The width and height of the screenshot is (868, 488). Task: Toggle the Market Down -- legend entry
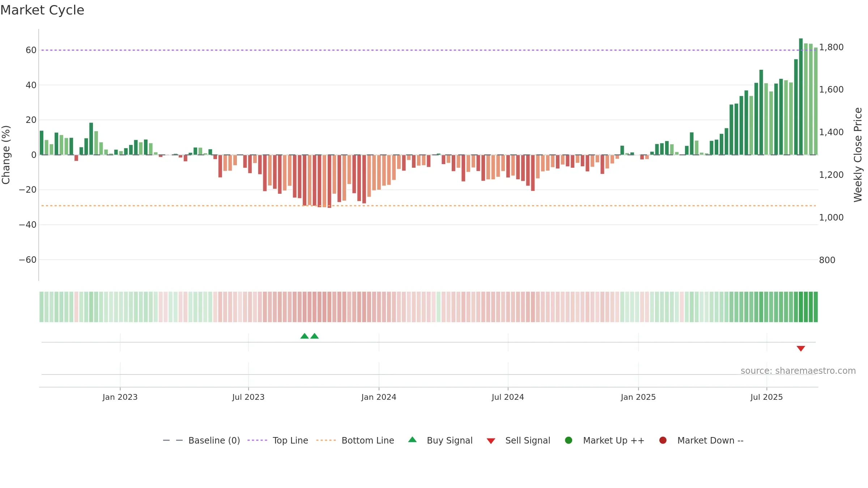(x=701, y=440)
